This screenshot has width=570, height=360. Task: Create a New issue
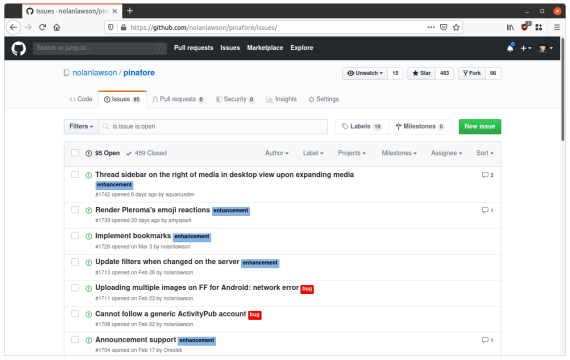pyautogui.click(x=480, y=127)
